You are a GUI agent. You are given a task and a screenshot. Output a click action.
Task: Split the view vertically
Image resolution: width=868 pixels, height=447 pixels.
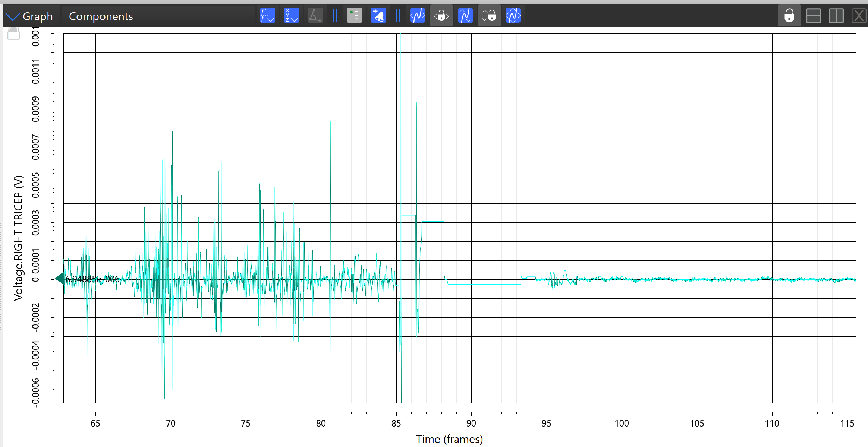coord(836,16)
